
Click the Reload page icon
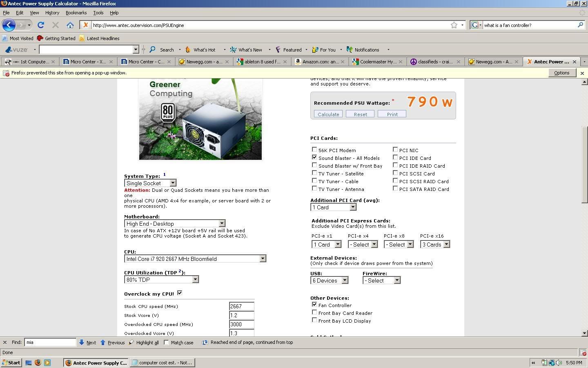click(x=40, y=25)
